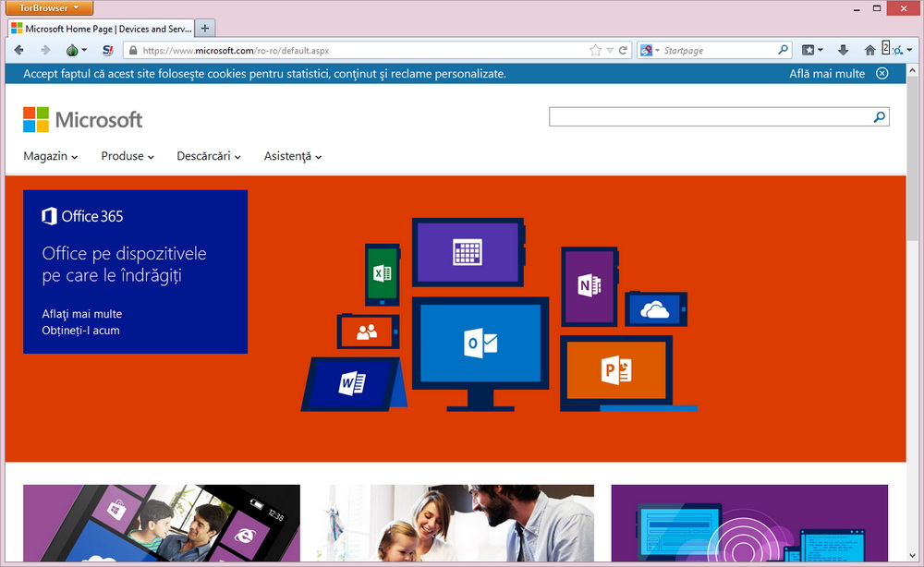Image resolution: width=924 pixels, height=567 pixels.
Task: Open the Windows Phone promo thumbnail
Action: pyautogui.click(x=162, y=523)
